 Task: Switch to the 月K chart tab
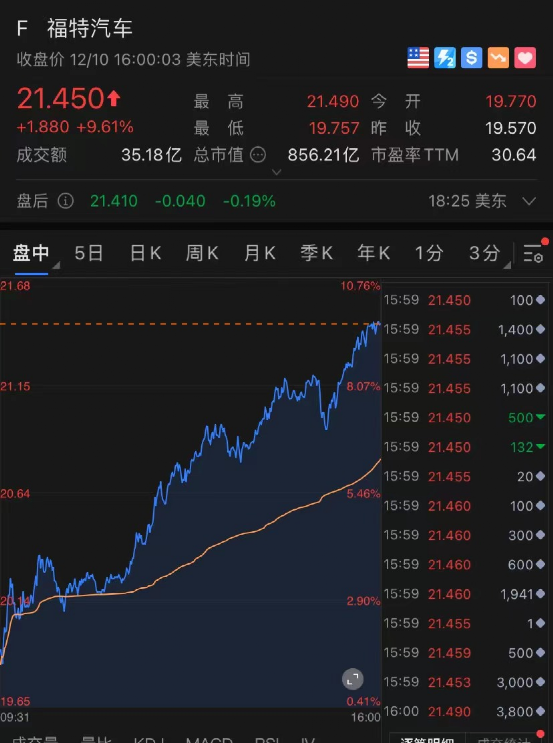pyautogui.click(x=260, y=254)
